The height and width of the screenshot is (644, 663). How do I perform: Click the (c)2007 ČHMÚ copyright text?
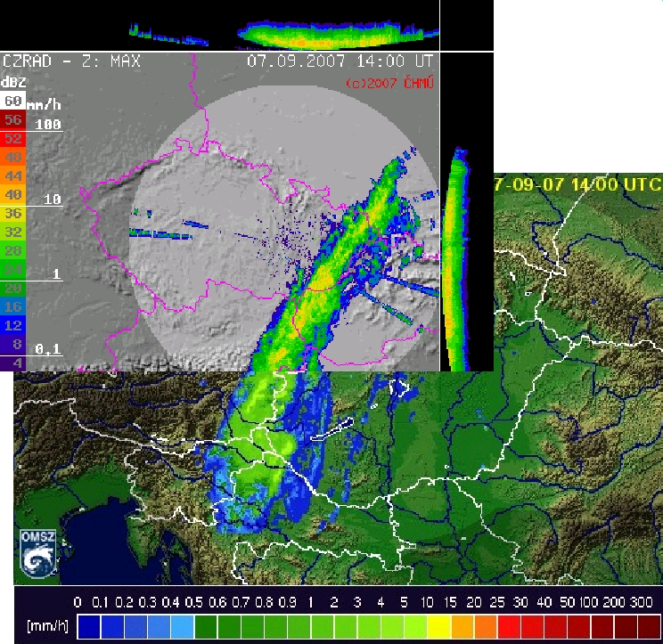(389, 83)
